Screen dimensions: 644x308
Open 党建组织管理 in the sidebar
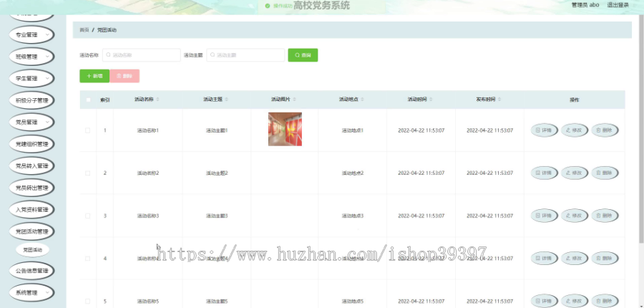(31, 144)
